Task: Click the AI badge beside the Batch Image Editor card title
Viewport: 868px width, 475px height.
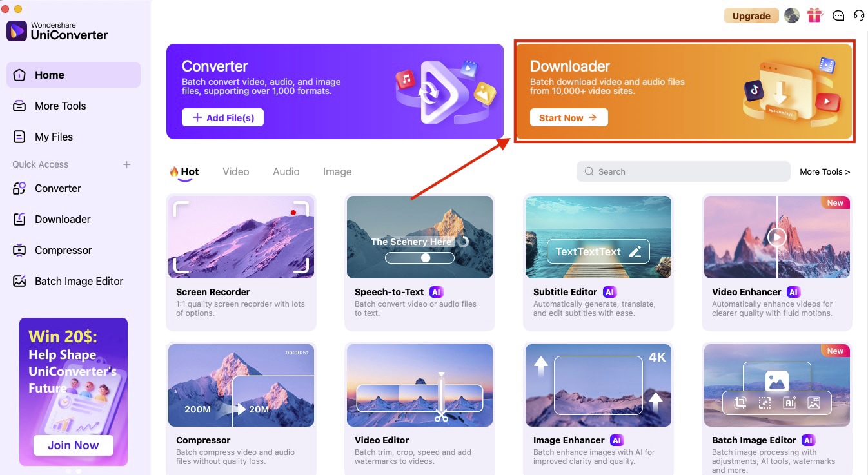Action: pyautogui.click(x=809, y=440)
